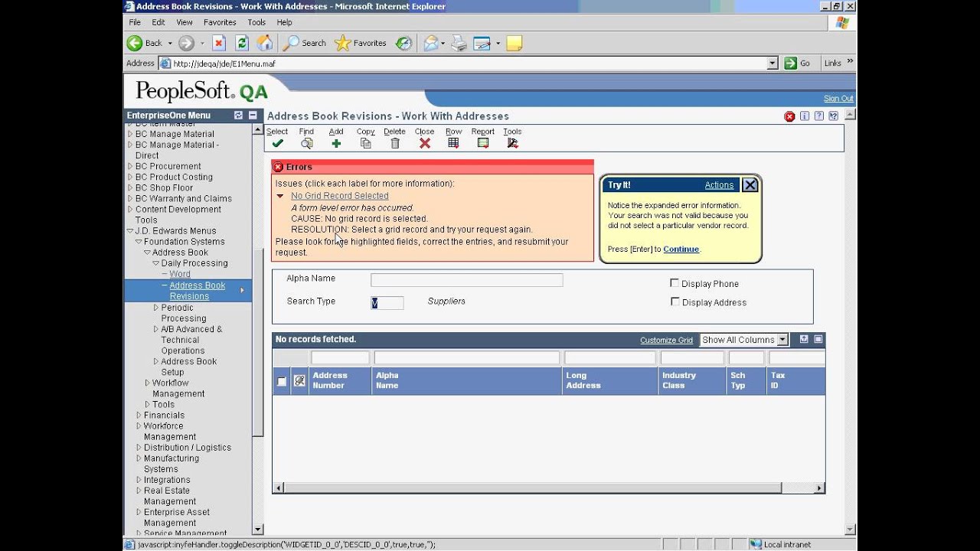Open the browser Tools menu
Screen dimensions: 980x551
tap(256, 22)
